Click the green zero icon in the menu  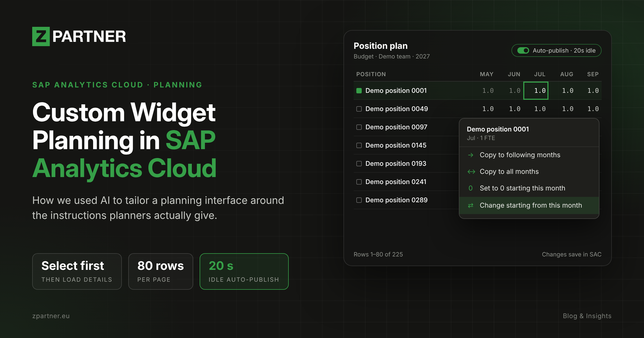tap(470, 188)
